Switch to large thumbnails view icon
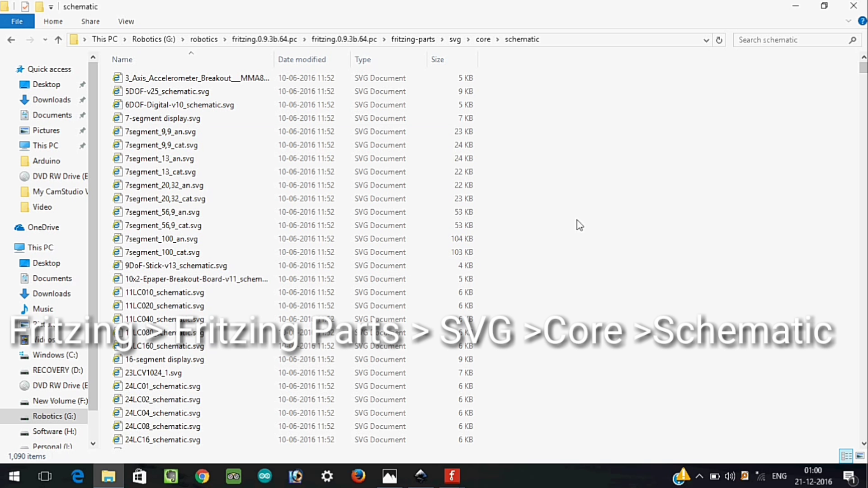 point(860,456)
